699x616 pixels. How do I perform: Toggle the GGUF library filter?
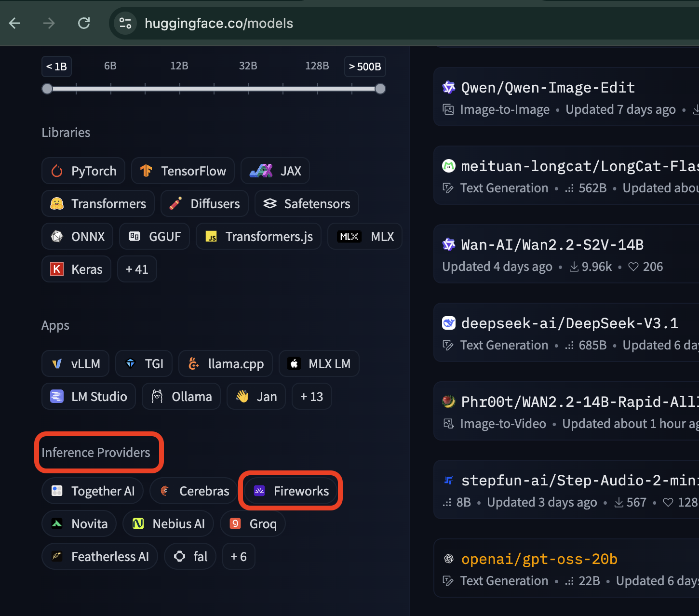[x=154, y=237]
